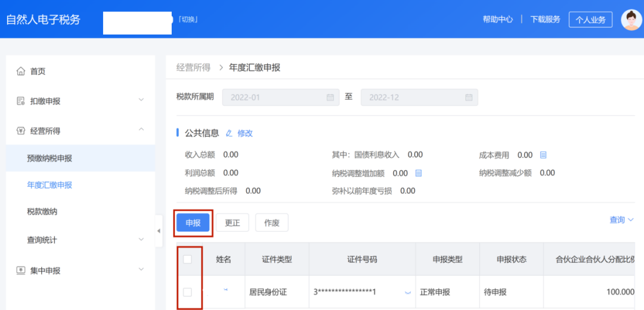Click the 证件类型 column header
644x310 pixels.
point(277,259)
